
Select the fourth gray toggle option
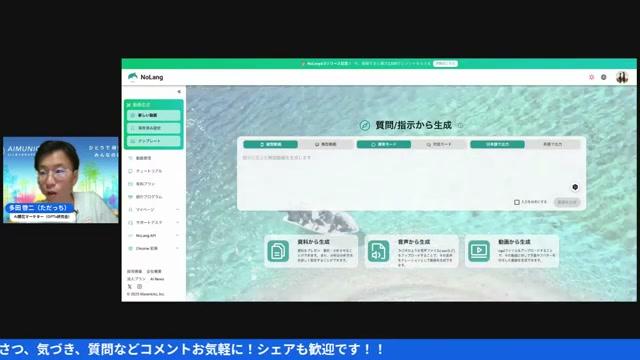439,144
